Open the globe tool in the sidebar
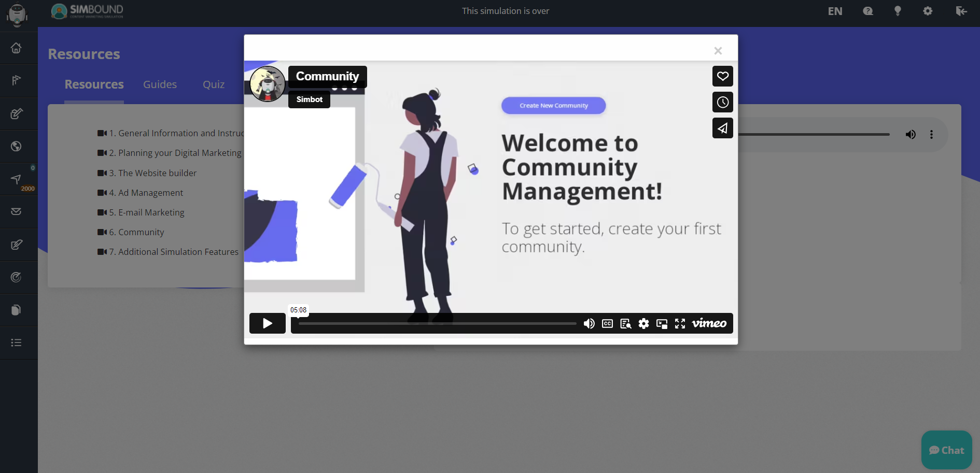This screenshot has height=473, width=980. 16,146
